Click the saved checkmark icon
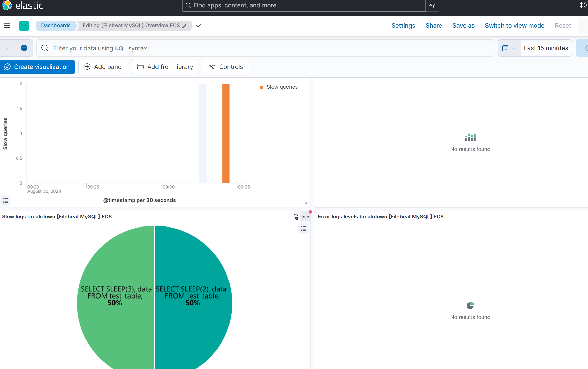 [199, 25]
